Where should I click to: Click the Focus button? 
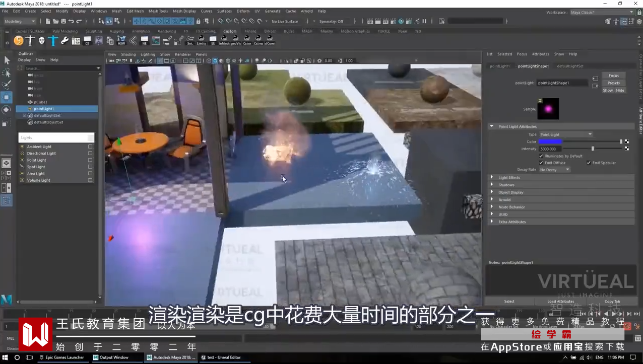[613, 76]
